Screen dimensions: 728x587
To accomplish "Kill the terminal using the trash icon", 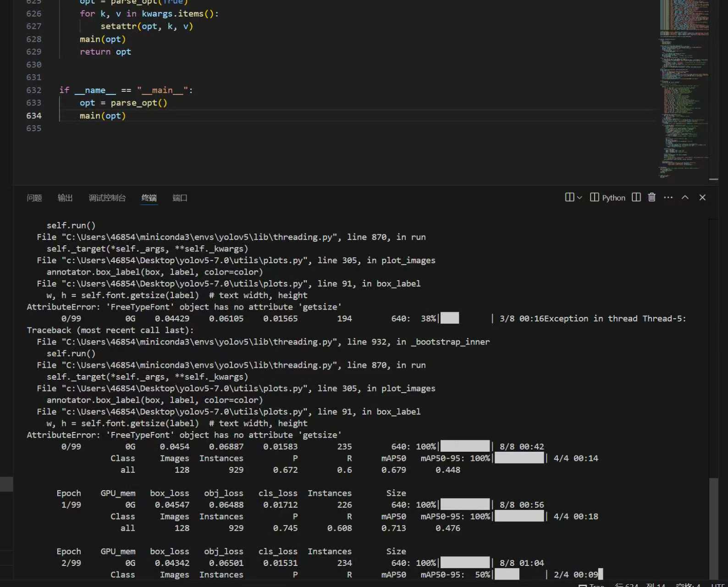I will pyautogui.click(x=651, y=197).
